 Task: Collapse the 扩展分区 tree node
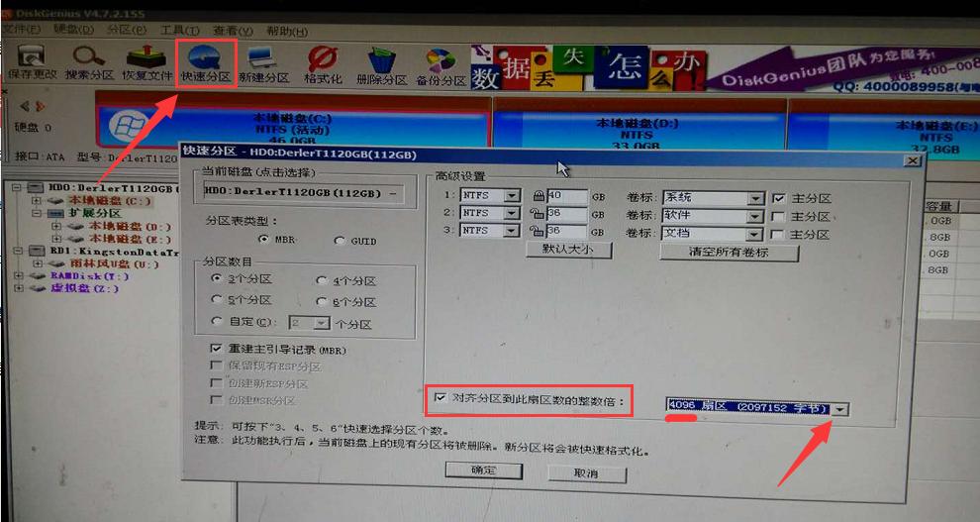[x=37, y=213]
